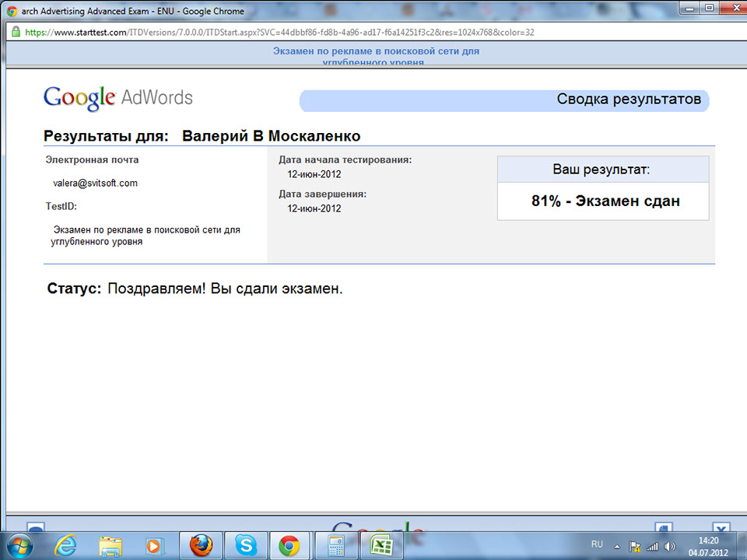Click the exam name under TestID
This screenshot has width=747, height=560.
pos(146,236)
